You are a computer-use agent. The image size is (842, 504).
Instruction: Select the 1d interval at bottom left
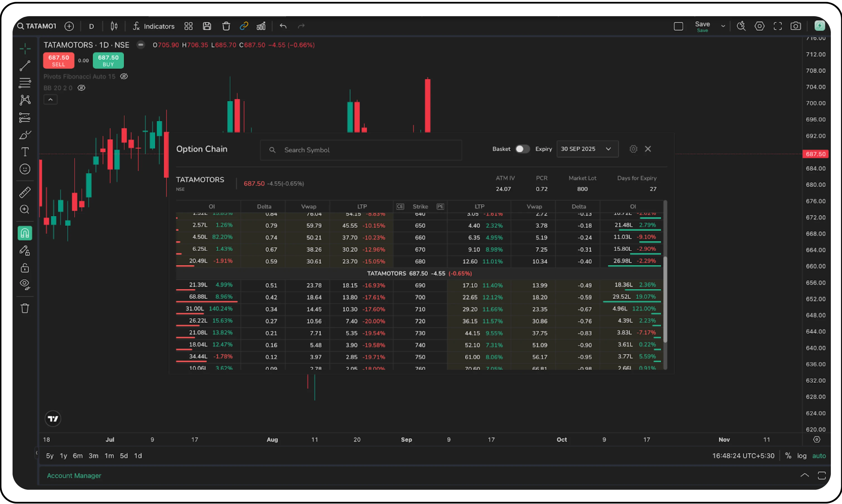tap(138, 456)
